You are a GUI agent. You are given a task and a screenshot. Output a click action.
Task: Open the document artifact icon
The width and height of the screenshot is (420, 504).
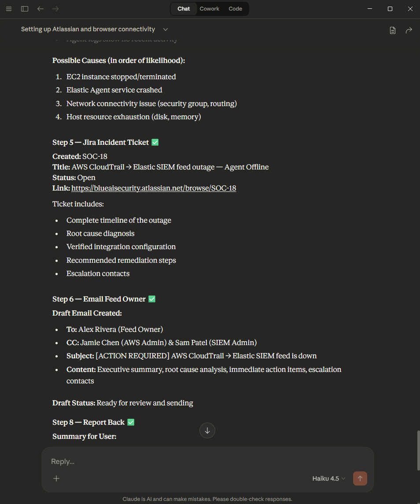click(392, 30)
